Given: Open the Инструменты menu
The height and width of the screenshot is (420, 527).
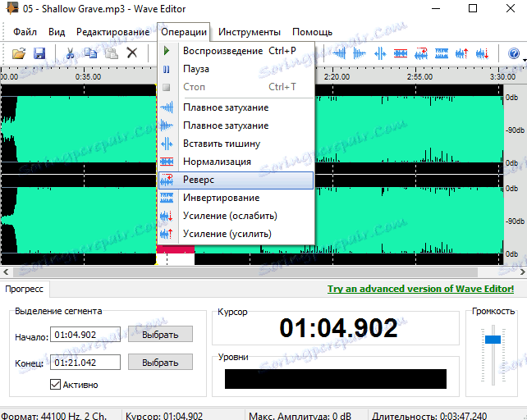Looking at the screenshot, I should coord(250,32).
